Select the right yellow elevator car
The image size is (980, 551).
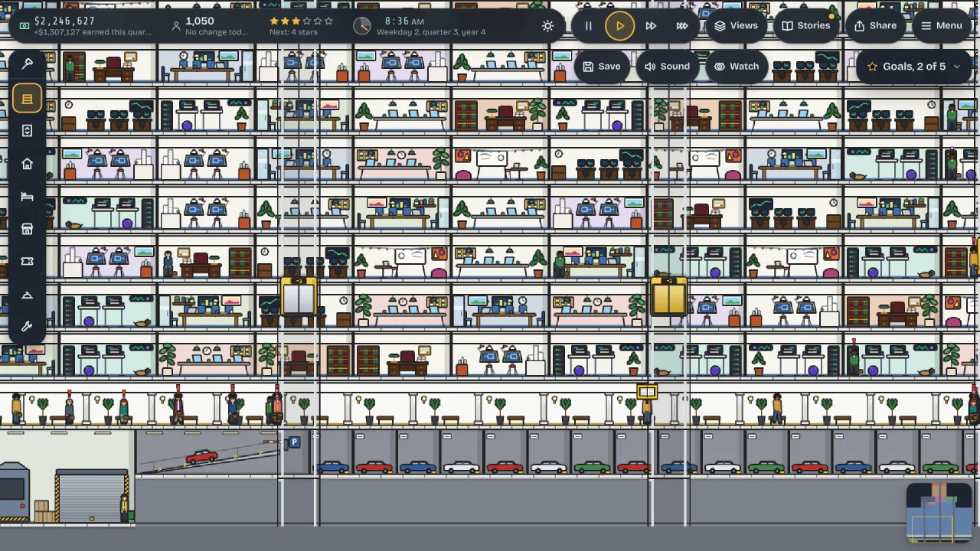(x=669, y=296)
